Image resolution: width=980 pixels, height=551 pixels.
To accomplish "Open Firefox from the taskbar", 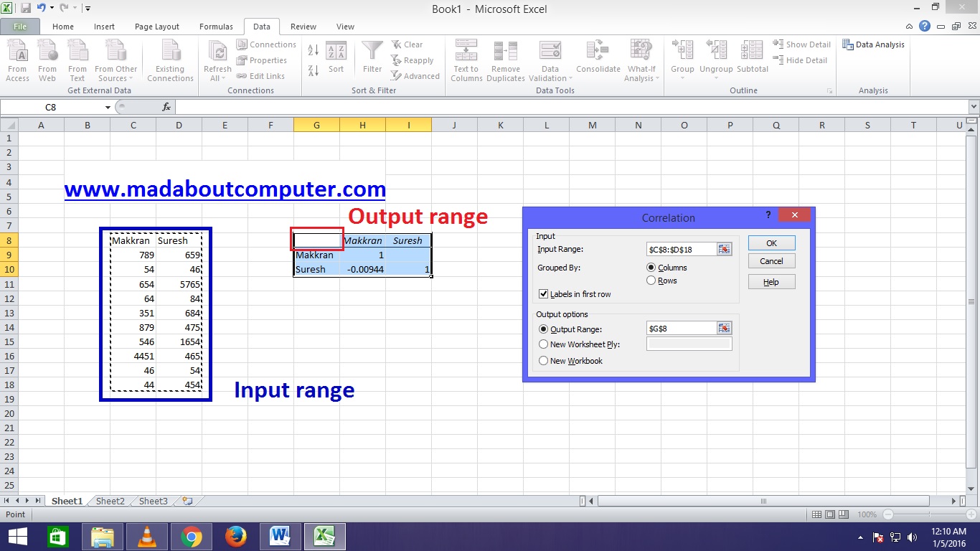I will [x=235, y=536].
